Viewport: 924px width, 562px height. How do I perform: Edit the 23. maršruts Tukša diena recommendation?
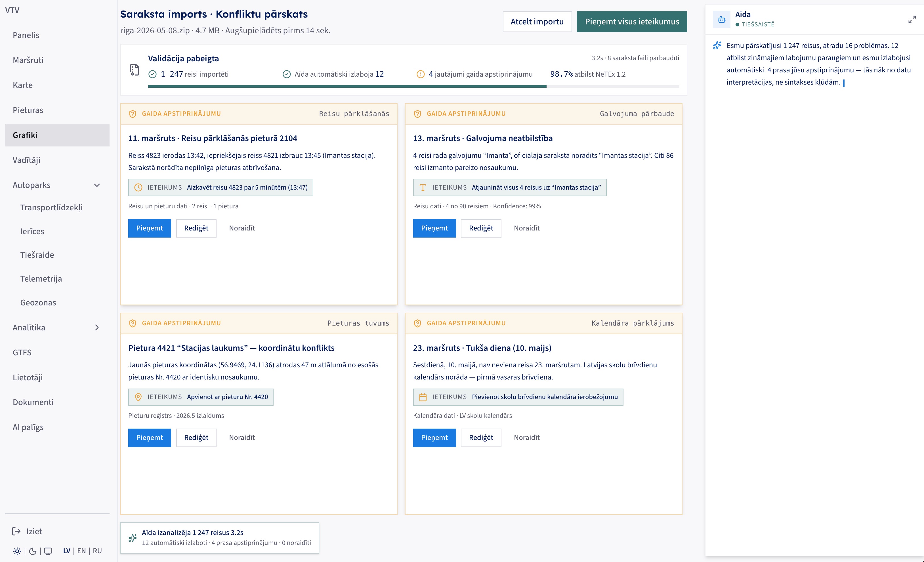click(481, 438)
